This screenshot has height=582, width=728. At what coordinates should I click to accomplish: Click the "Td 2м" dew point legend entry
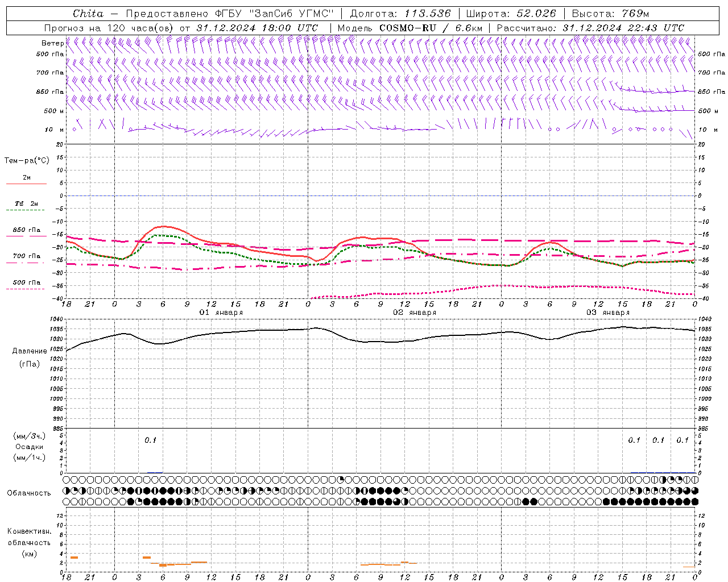coord(27,203)
